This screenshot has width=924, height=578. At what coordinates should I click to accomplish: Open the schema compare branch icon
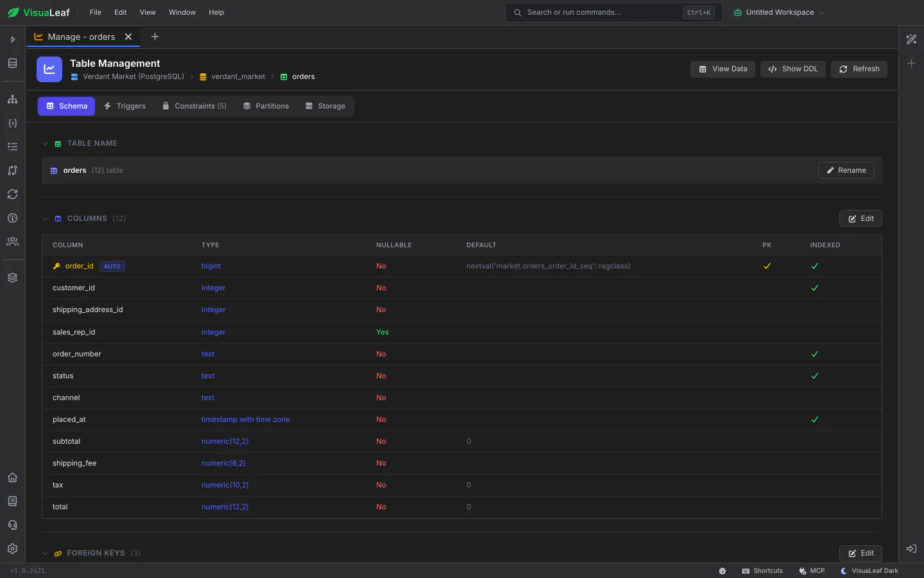(x=12, y=171)
